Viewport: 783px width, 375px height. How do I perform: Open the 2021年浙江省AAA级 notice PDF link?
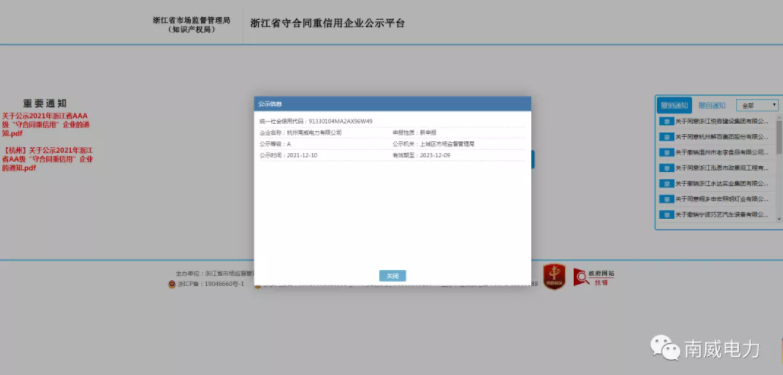pyautogui.click(x=46, y=124)
